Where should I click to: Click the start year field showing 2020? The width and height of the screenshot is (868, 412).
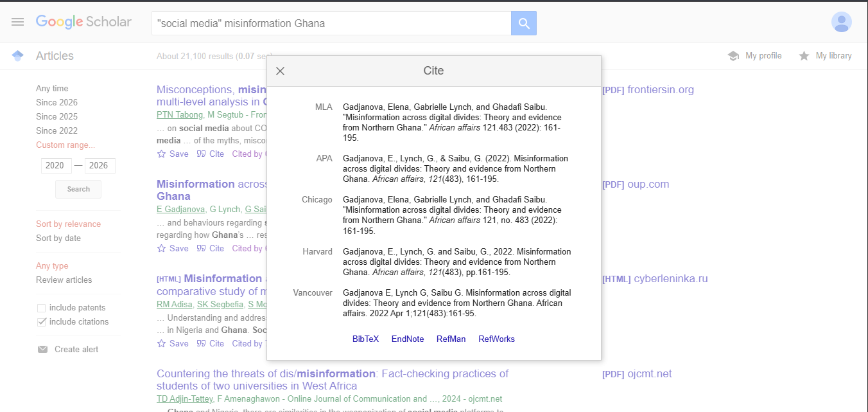[x=56, y=166]
